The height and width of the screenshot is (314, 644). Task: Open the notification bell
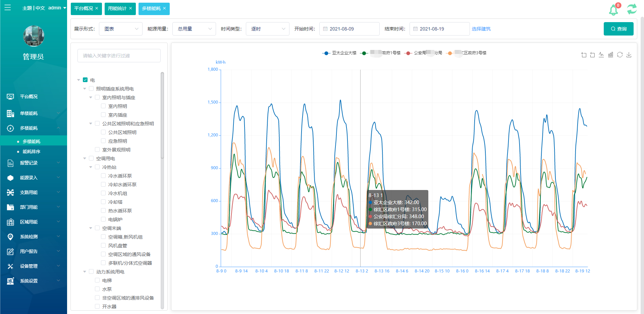coord(613,10)
